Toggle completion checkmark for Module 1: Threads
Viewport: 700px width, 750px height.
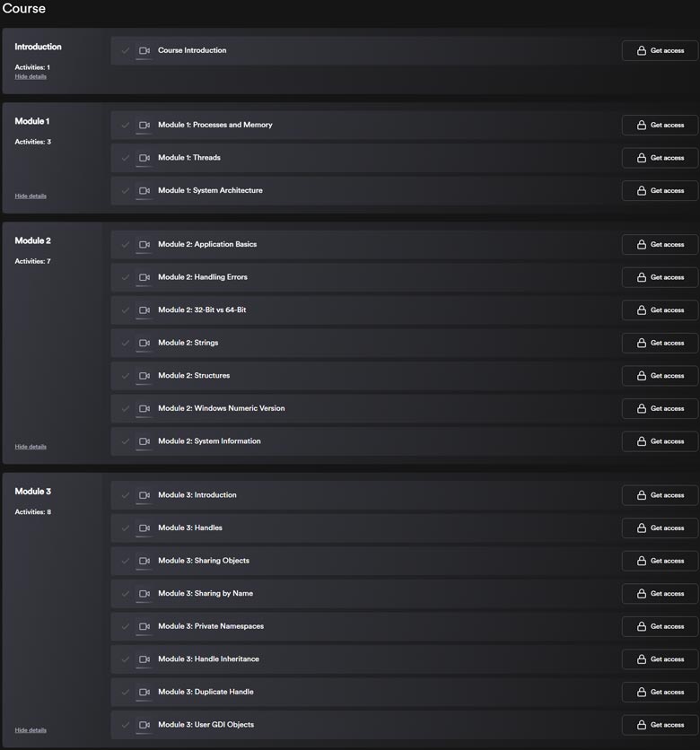126,158
